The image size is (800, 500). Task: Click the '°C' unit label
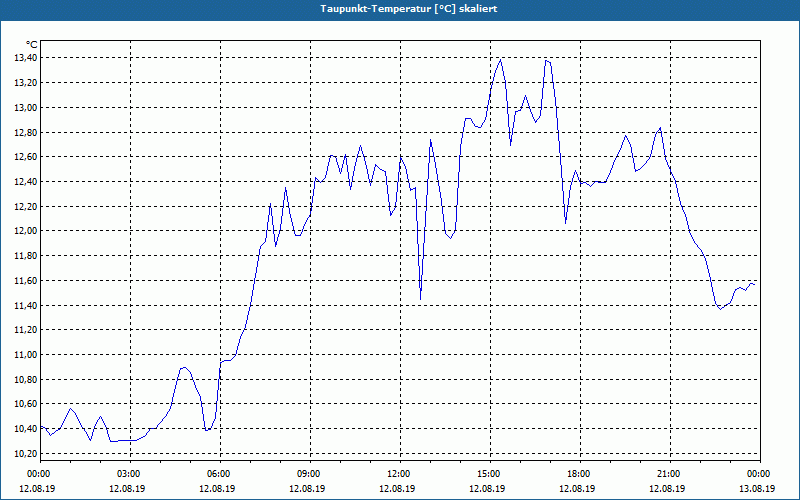[x=31, y=45]
